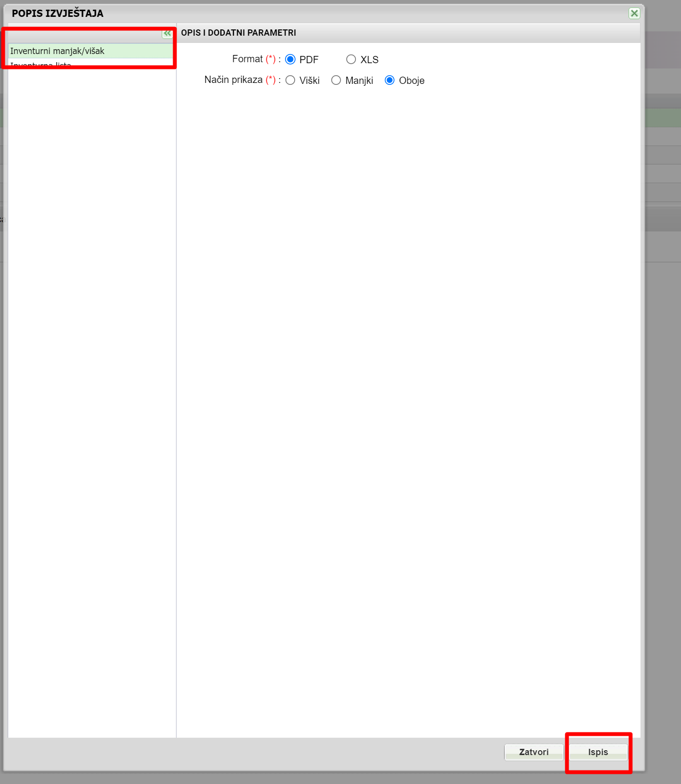Click the Format field label
The width and height of the screenshot is (681, 784).
247,59
